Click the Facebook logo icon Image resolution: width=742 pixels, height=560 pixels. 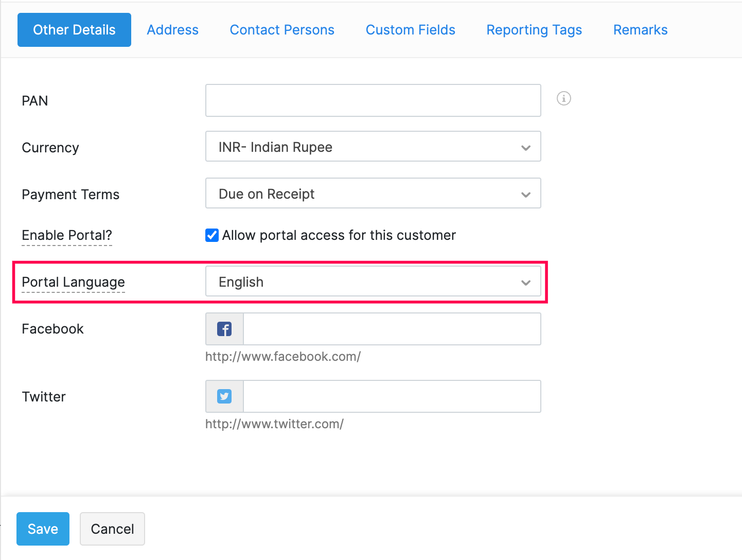pos(224,329)
